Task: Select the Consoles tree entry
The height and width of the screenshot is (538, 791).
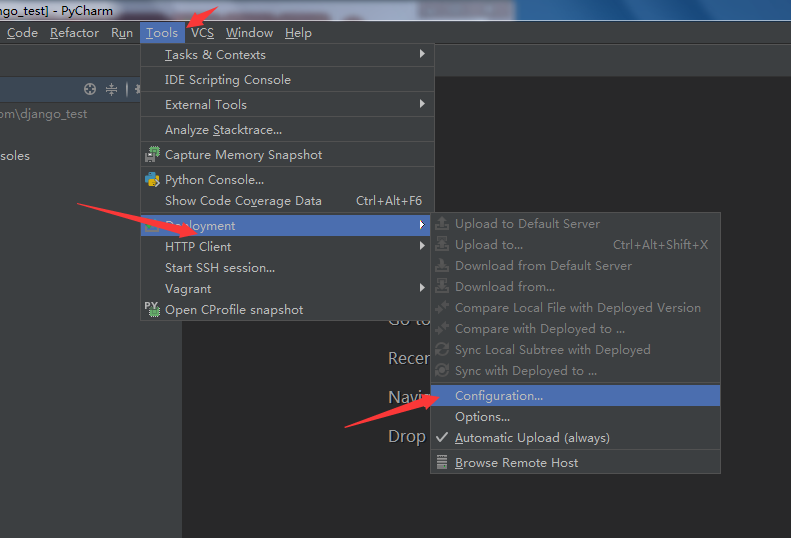Action: click(x=15, y=156)
